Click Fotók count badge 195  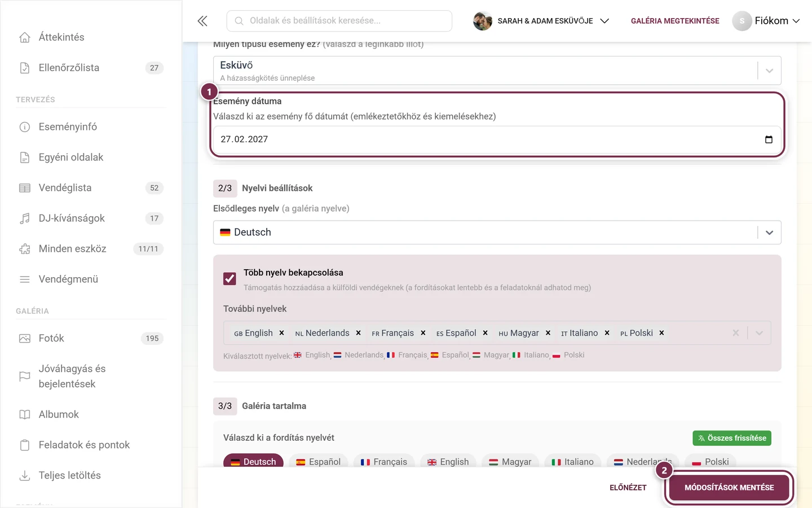(152, 339)
